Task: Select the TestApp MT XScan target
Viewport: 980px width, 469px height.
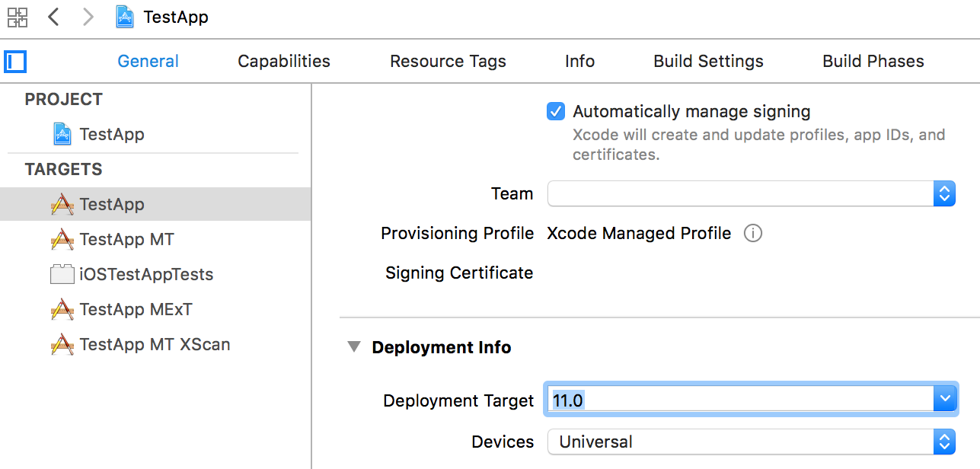Action: tap(155, 345)
